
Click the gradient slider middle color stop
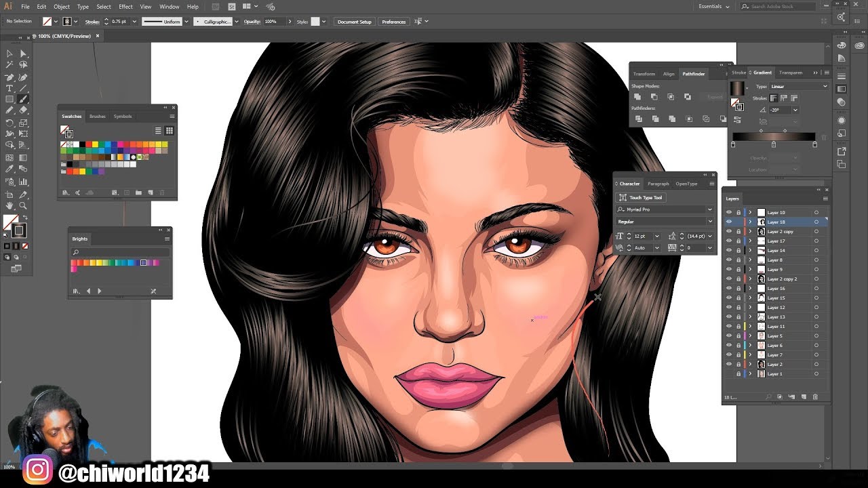(x=774, y=144)
